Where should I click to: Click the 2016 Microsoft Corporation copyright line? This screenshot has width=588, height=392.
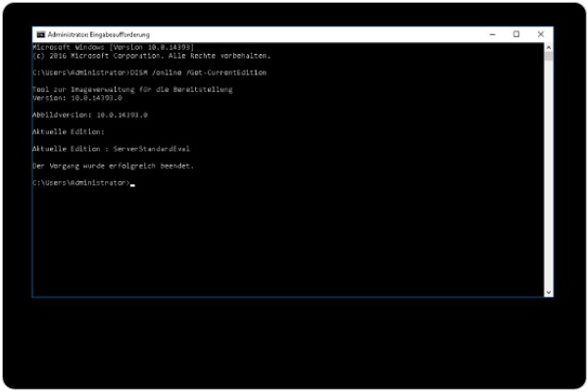click(x=152, y=56)
